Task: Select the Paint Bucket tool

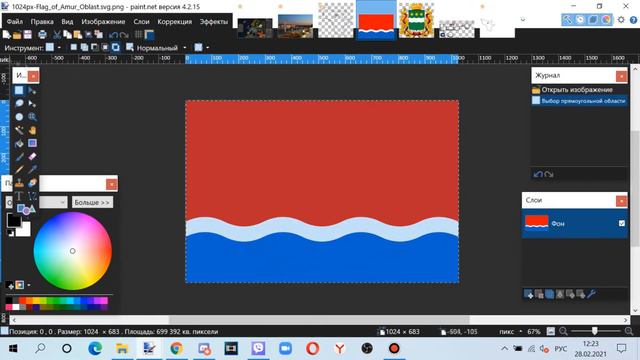Action: pos(19,143)
